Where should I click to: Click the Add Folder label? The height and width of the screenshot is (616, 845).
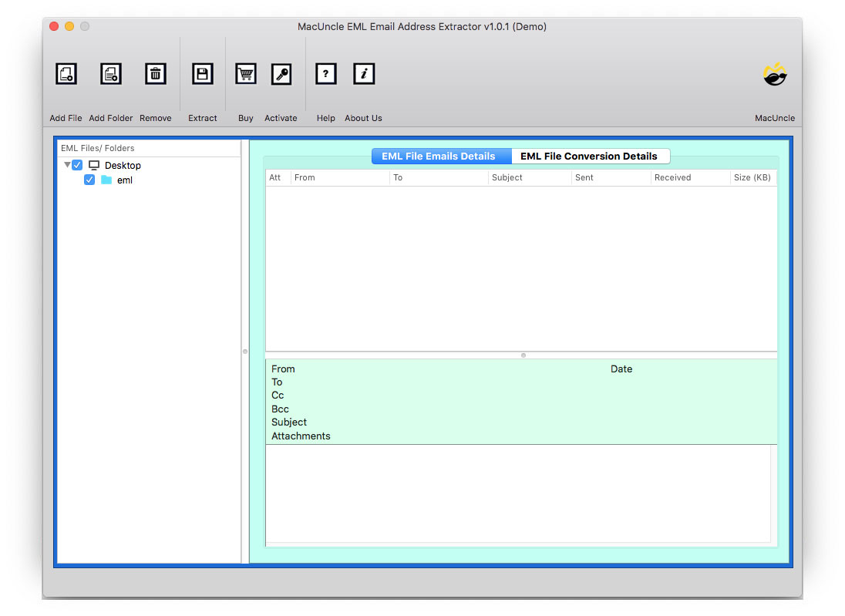(110, 118)
